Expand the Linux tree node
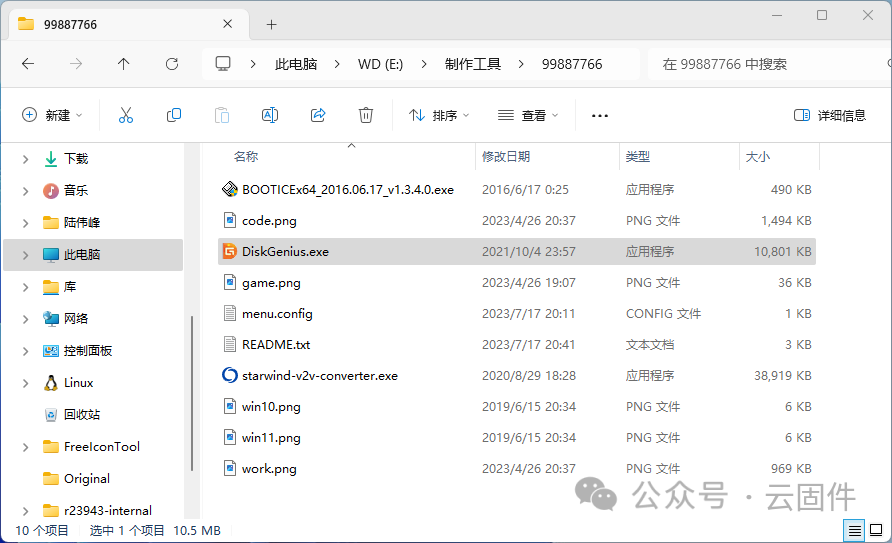This screenshot has height=543, width=892. (x=25, y=383)
